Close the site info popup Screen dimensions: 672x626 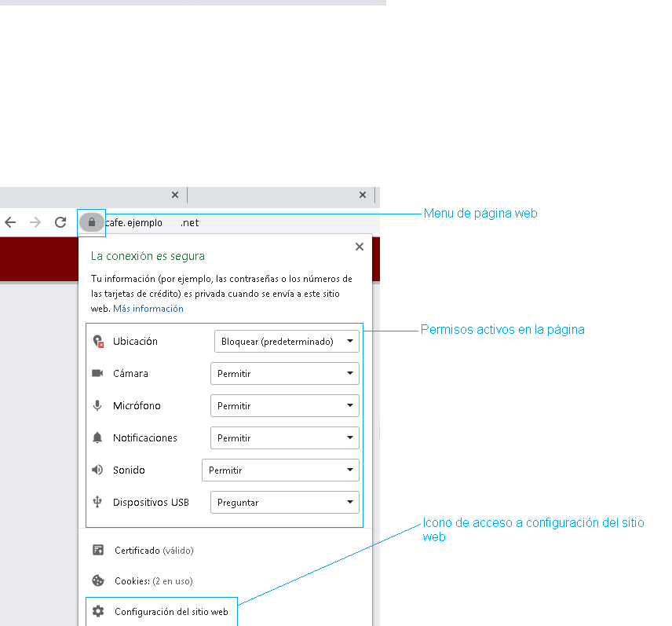coord(359,247)
